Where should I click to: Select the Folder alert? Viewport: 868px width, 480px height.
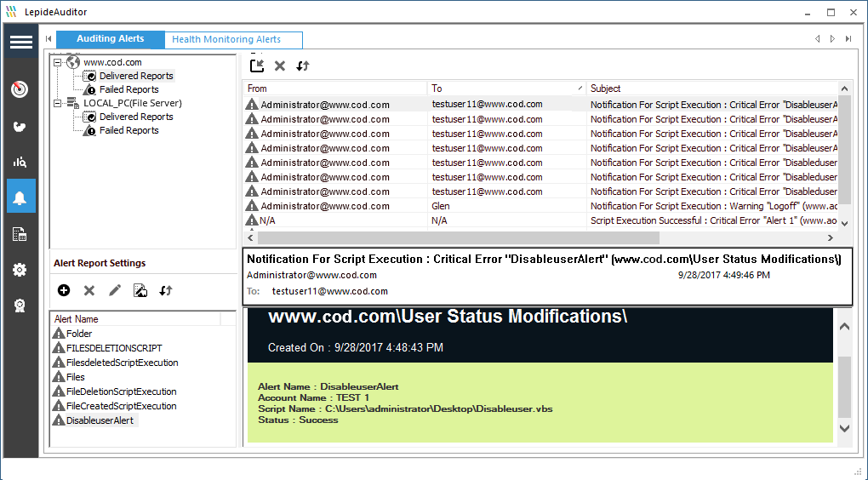click(79, 334)
